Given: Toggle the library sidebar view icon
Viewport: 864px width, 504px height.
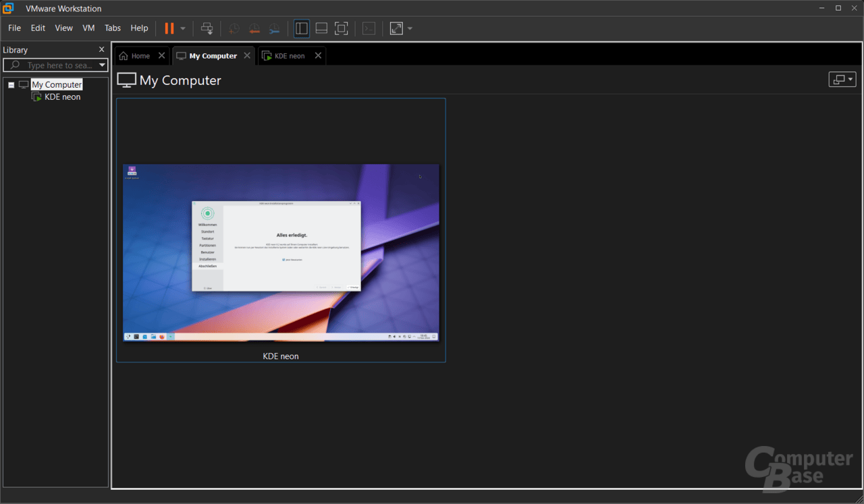Looking at the screenshot, I should click(x=302, y=28).
